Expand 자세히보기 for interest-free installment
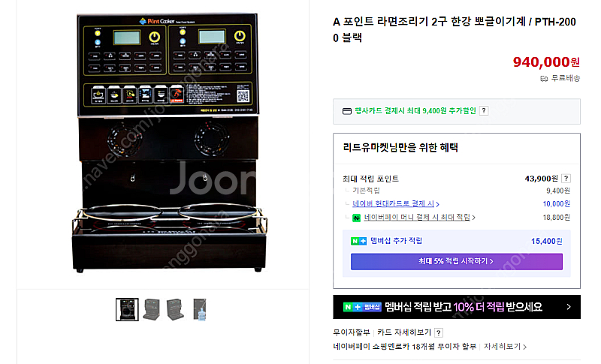601x364 pixels. coord(505,347)
